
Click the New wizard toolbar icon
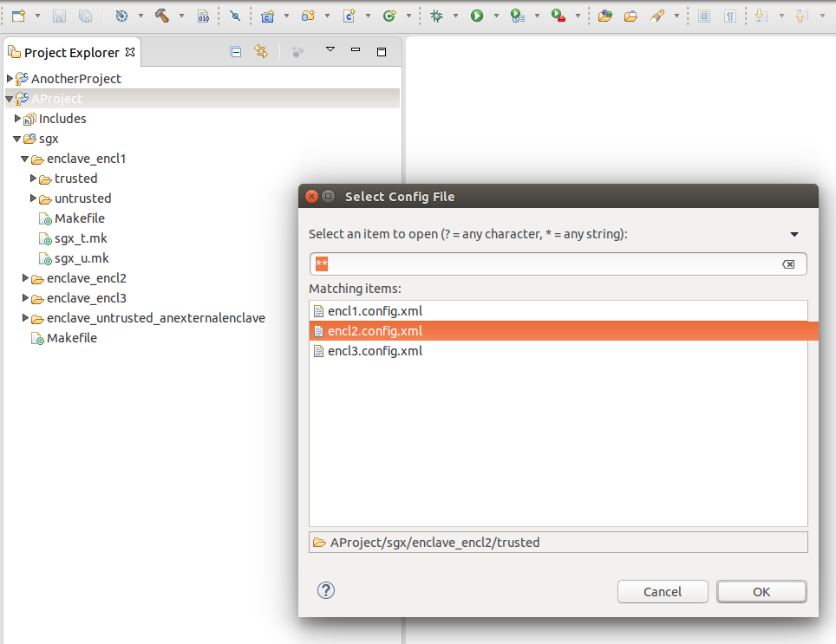pyautogui.click(x=18, y=16)
